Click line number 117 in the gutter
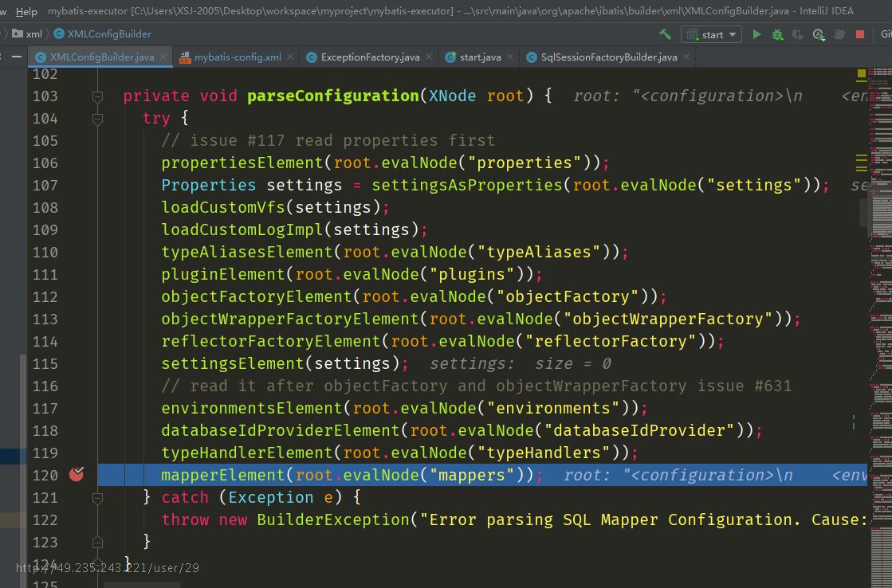 click(45, 408)
